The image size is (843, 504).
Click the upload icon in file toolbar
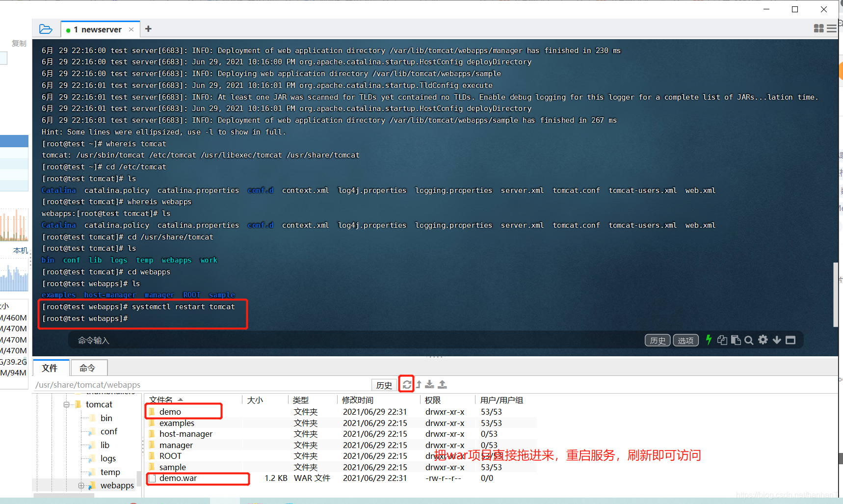click(x=442, y=384)
